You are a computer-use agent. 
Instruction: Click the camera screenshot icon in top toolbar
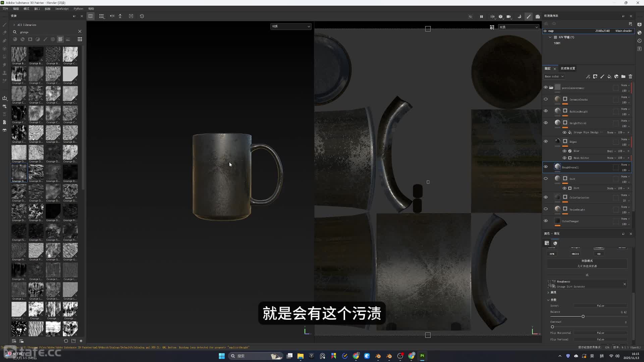538,16
